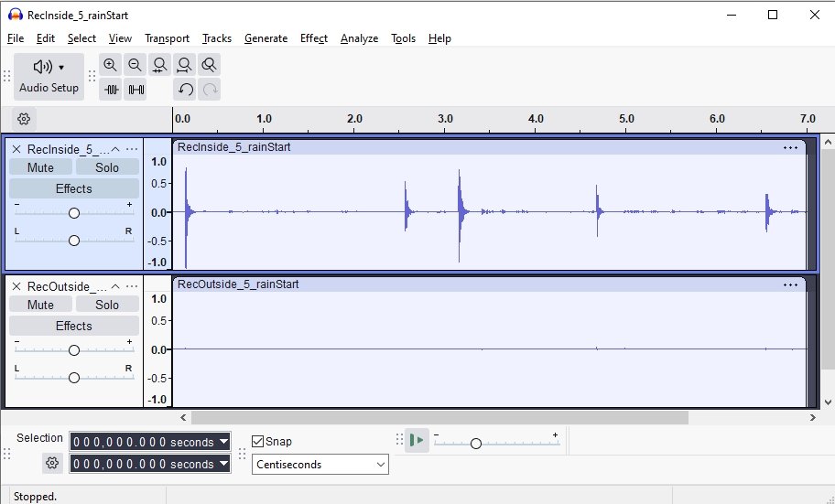Viewport: 835px width, 504px height.
Task: Close the RecInside_5 track
Action: [16, 149]
